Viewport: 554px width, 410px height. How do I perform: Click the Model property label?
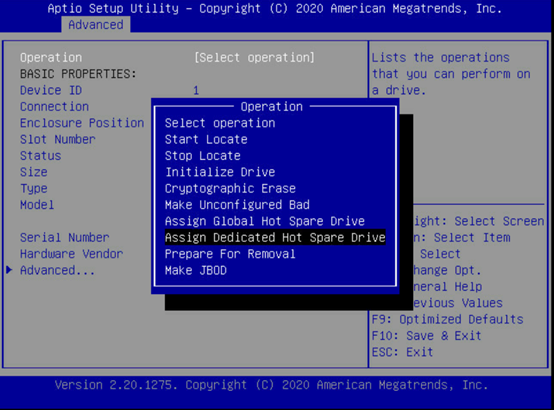(x=37, y=205)
